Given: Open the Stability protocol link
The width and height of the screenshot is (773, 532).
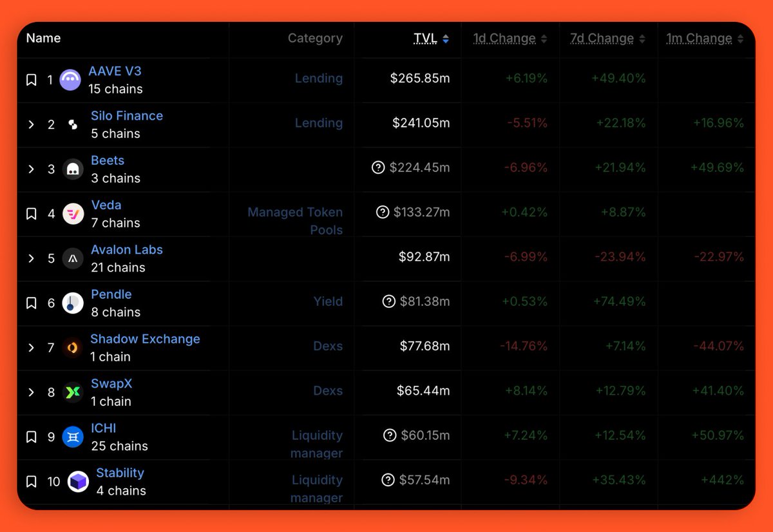Looking at the screenshot, I should (x=120, y=473).
